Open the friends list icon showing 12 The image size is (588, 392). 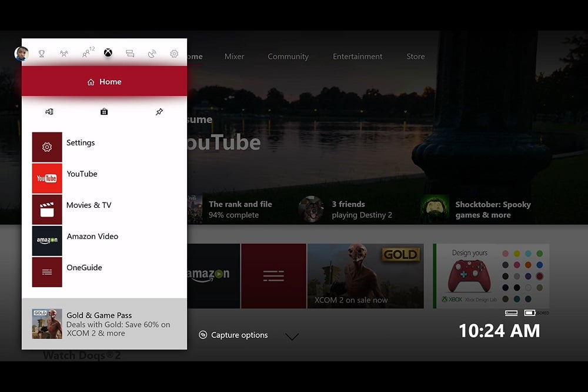pyautogui.click(x=86, y=52)
